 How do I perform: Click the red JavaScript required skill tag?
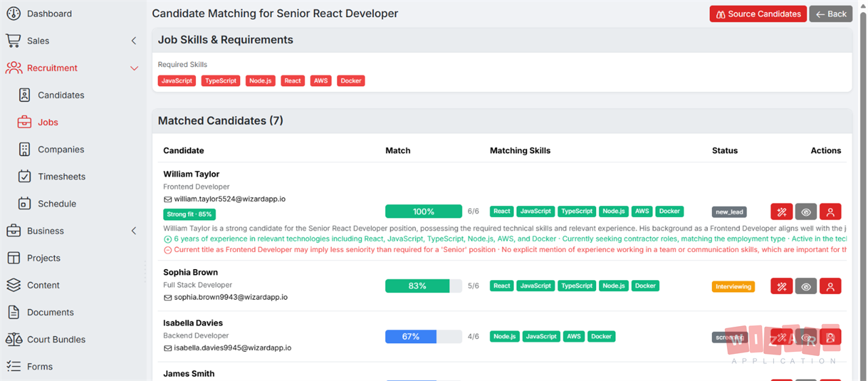(177, 81)
